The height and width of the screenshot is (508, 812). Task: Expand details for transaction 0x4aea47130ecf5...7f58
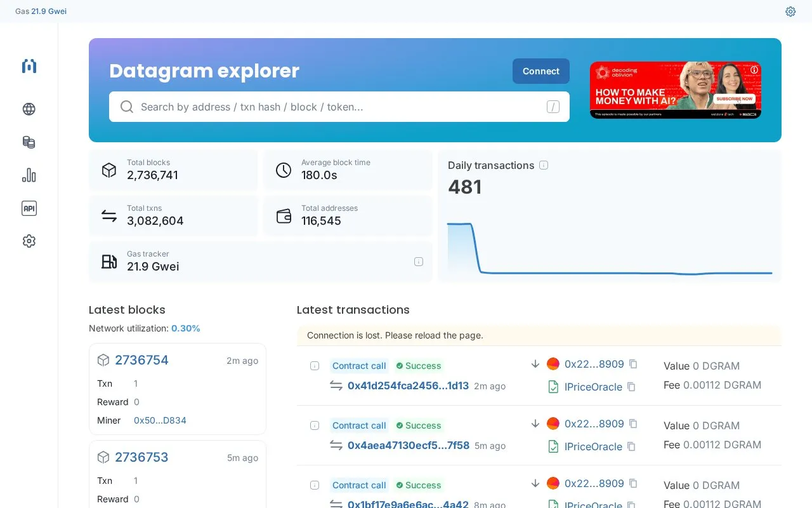coord(315,425)
